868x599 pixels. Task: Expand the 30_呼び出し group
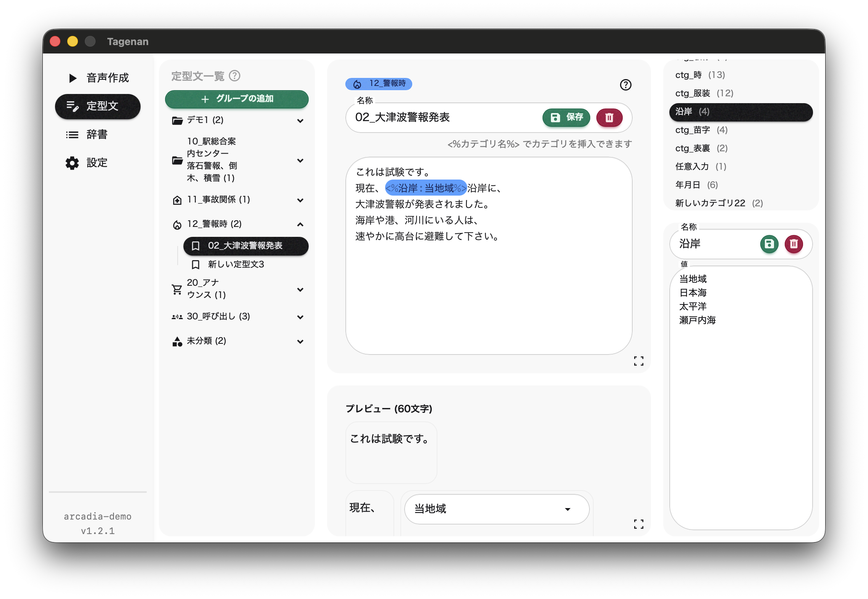point(300,317)
